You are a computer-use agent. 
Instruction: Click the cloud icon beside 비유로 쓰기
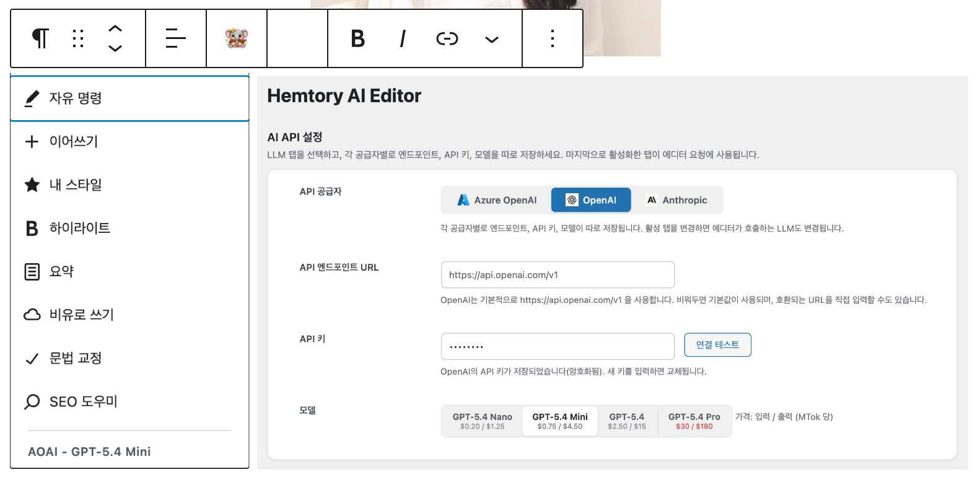click(32, 315)
